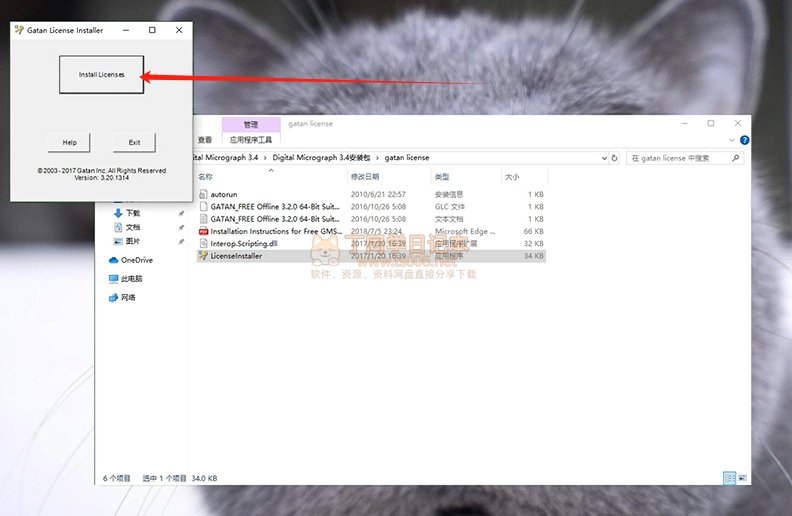Screen dimensions: 792x516
Task: Open the 查看 ribbon tab
Action: [205, 140]
